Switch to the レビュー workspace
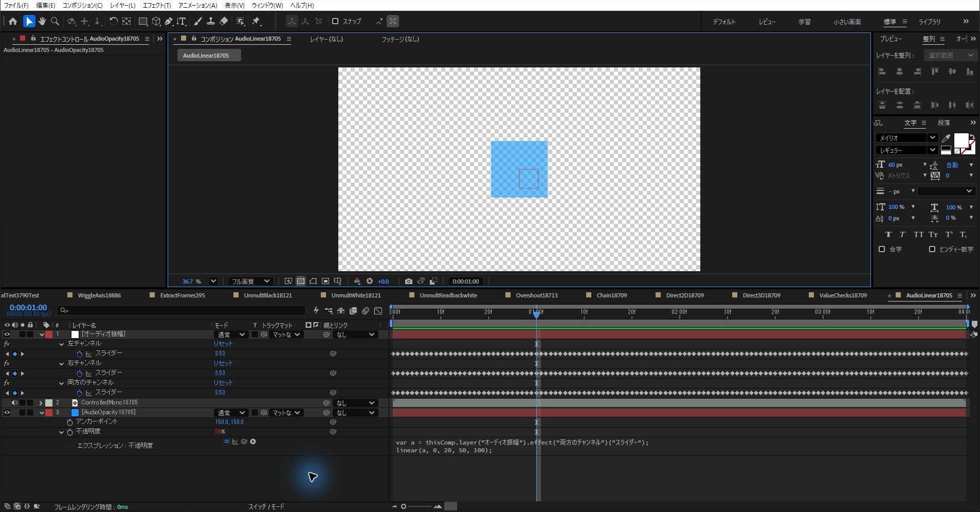The width and height of the screenshot is (980, 512). tap(767, 22)
